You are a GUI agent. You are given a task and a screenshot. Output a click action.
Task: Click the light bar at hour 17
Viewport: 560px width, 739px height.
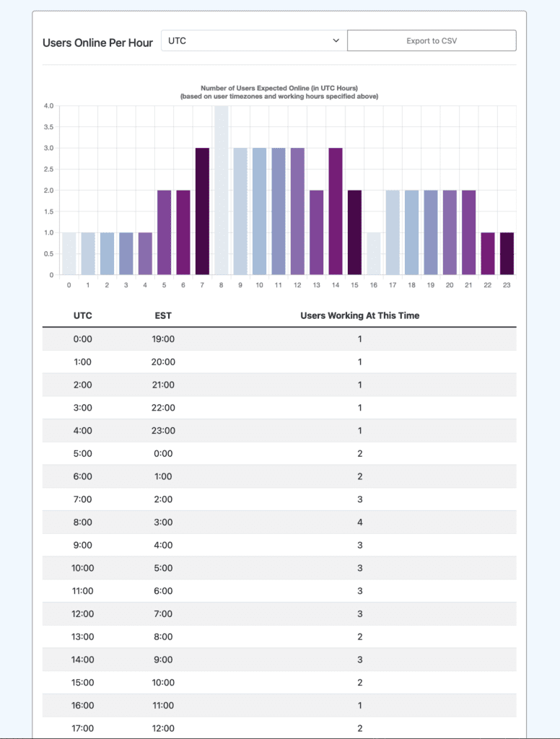coord(392,232)
